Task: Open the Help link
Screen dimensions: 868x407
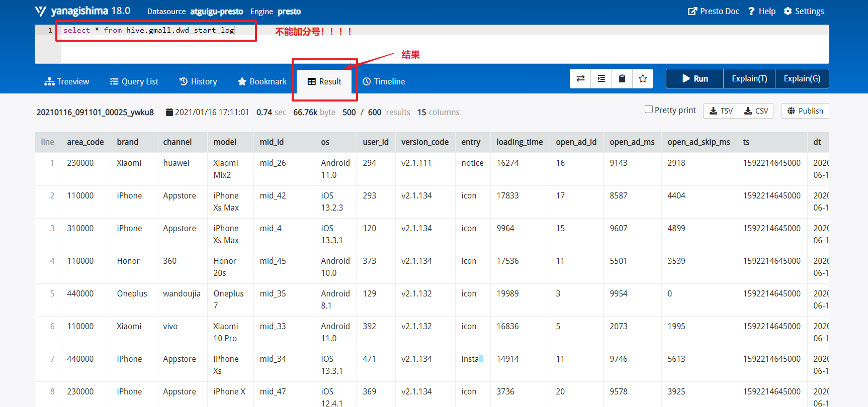Action: [762, 11]
